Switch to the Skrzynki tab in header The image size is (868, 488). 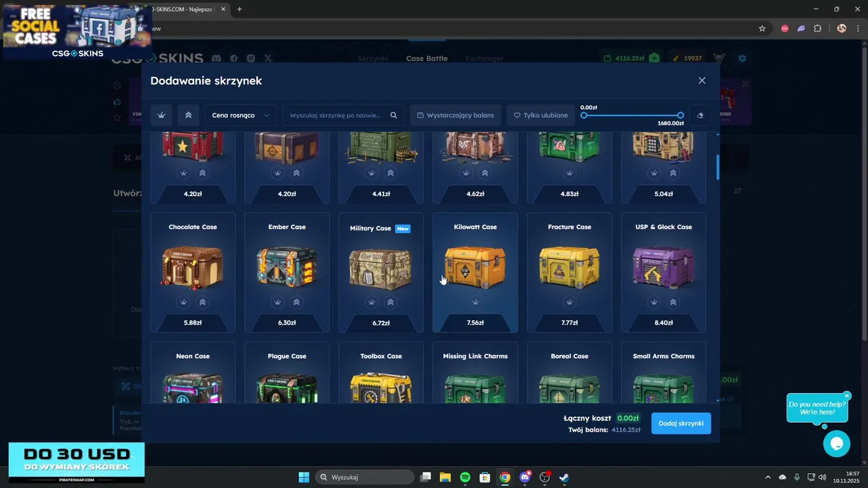[x=373, y=58]
